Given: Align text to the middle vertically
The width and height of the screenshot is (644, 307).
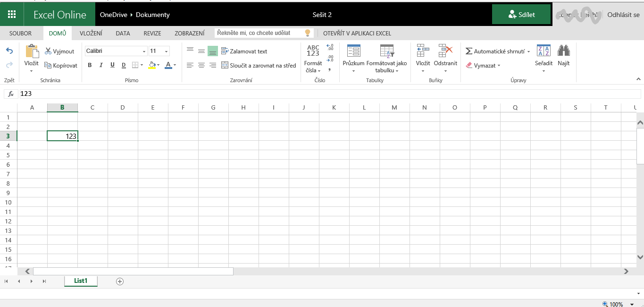Looking at the screenshot, I should 201,51.
